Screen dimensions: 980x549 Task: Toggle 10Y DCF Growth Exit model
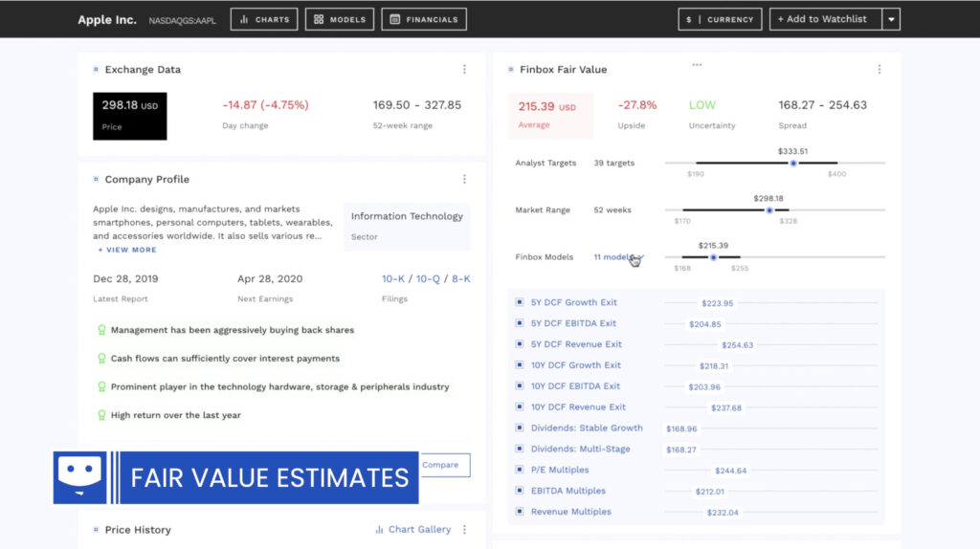520,364
